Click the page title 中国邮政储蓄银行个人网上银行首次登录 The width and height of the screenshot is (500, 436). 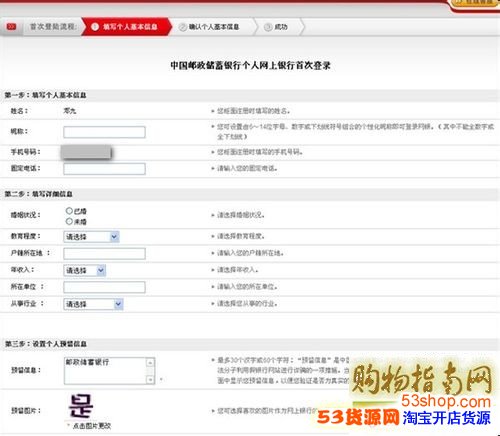pos(250,65)
